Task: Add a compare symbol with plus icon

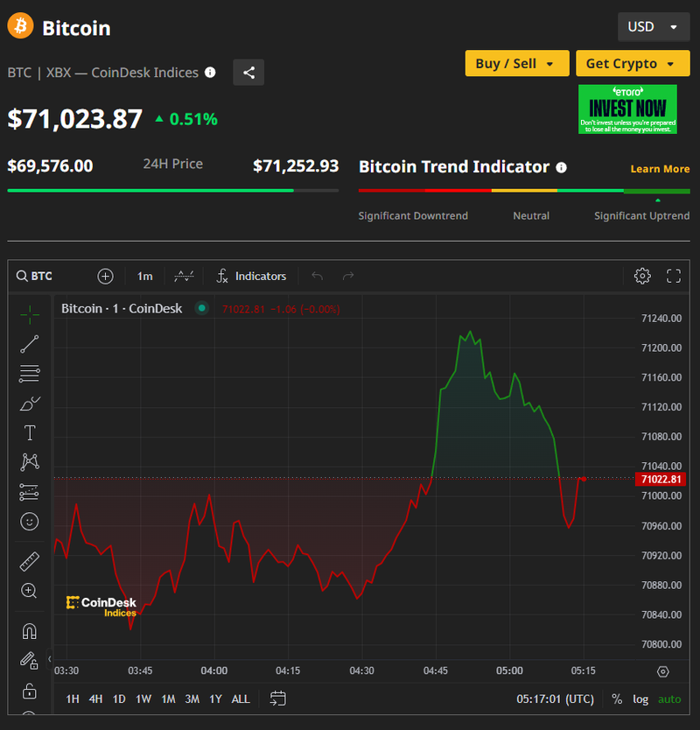Action: pos(105,276)
